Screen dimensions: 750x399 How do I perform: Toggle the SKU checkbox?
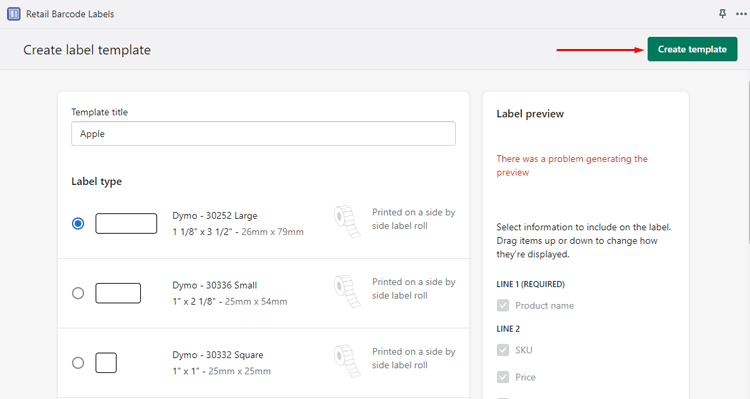tap(503, 350)
